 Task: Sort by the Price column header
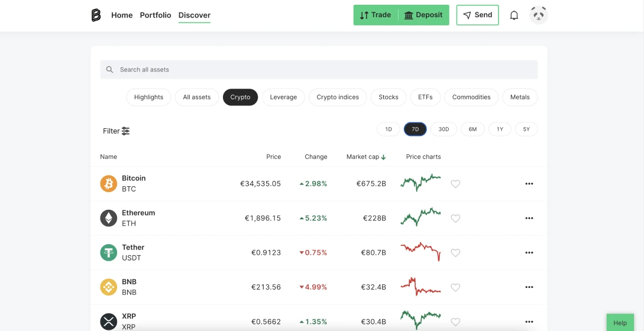point(274,157)
